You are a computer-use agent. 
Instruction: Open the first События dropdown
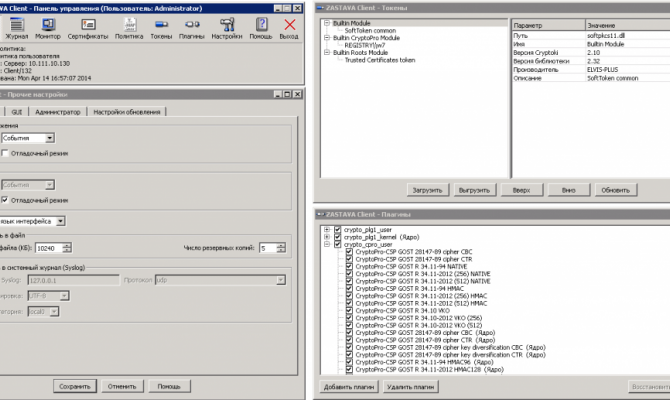tap(28, 138)
